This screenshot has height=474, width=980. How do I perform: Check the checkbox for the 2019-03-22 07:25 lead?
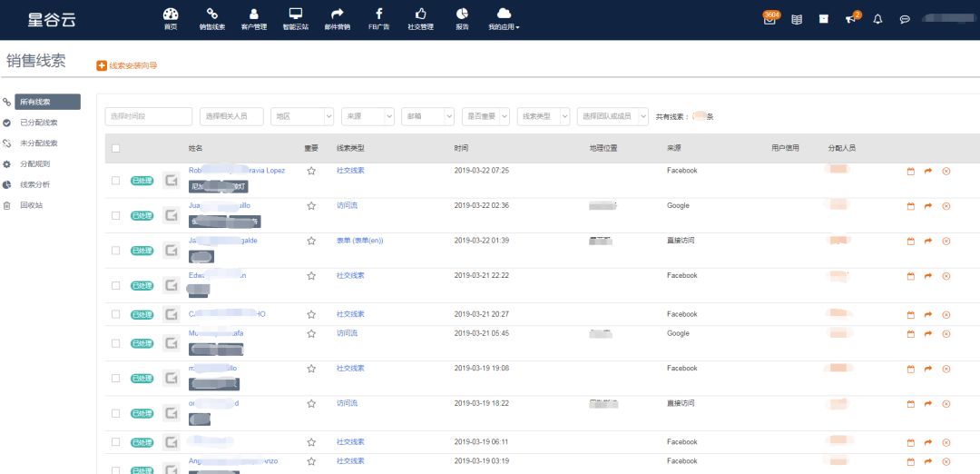tap(115, 180)
